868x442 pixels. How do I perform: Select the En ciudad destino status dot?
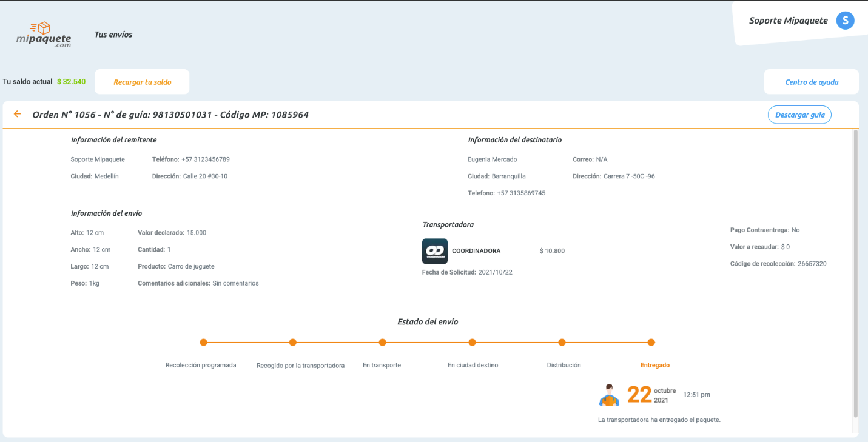pos(473,343)
